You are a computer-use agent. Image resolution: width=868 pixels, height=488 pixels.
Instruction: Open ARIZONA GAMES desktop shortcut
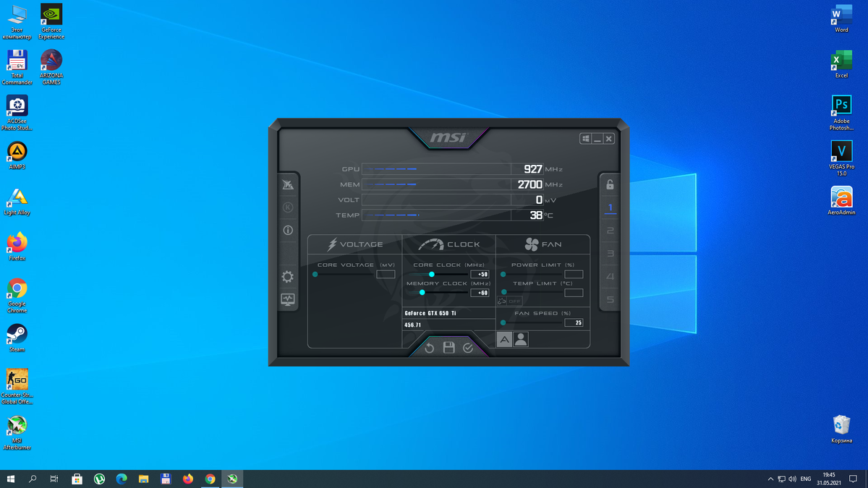tap(51, 67)
